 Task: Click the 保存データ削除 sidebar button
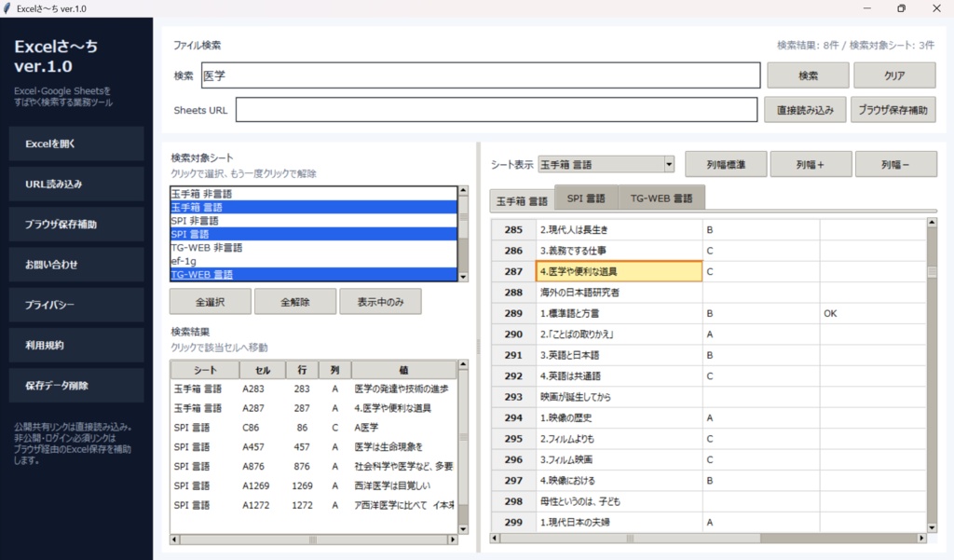[x=76, y=386]
